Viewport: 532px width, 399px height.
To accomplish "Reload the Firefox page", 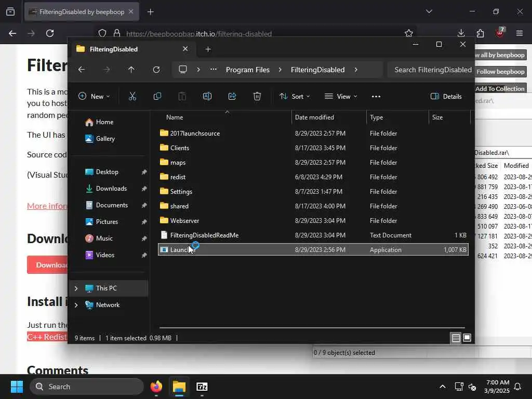I will tap(50, 33).
